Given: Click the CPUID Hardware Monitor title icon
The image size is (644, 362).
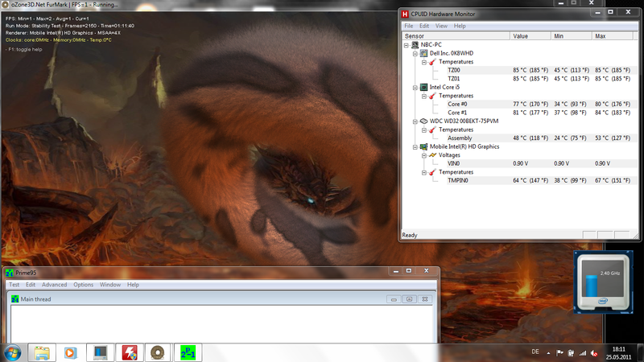Looking at the screenshot, I should point(405,14).
